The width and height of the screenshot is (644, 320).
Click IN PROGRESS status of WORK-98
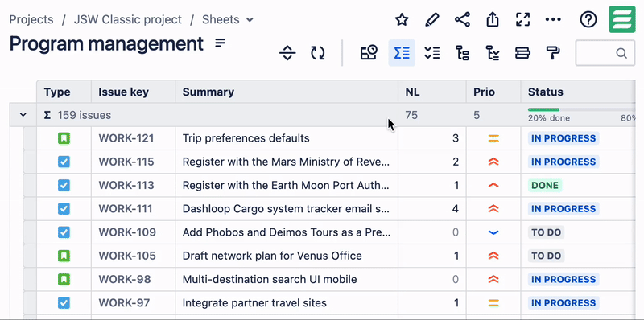[x=563, y=279]
